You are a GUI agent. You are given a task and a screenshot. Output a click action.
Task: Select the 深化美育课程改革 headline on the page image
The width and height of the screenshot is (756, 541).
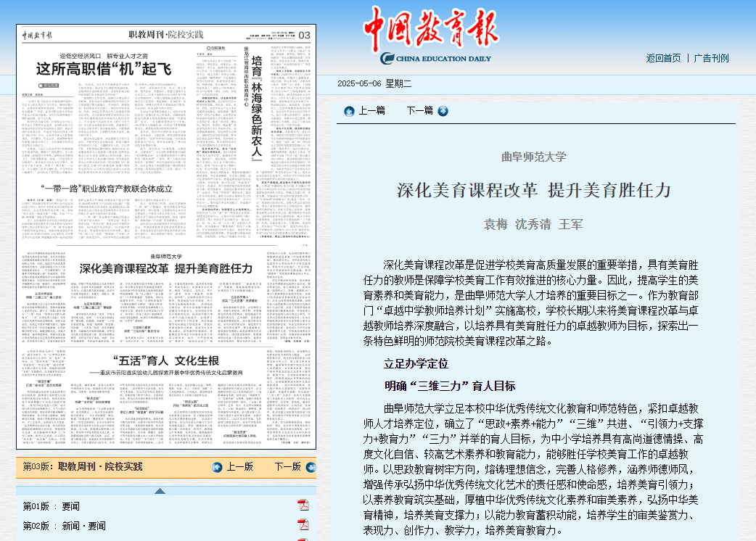[165, 268]
